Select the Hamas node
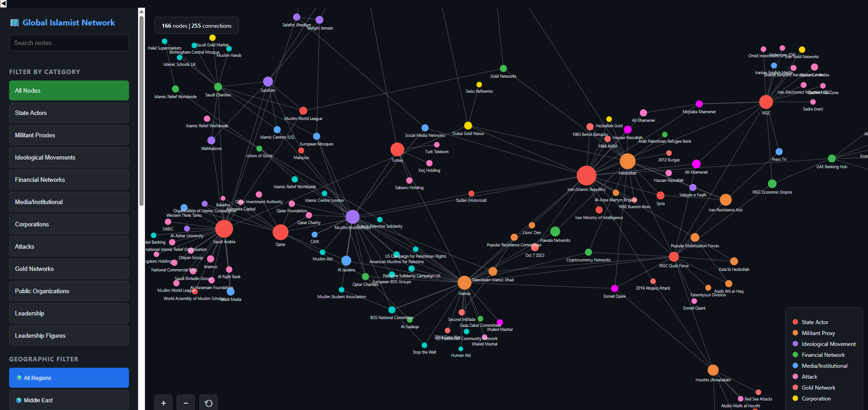This screenshot has height=410, width=868. [464, 282]
